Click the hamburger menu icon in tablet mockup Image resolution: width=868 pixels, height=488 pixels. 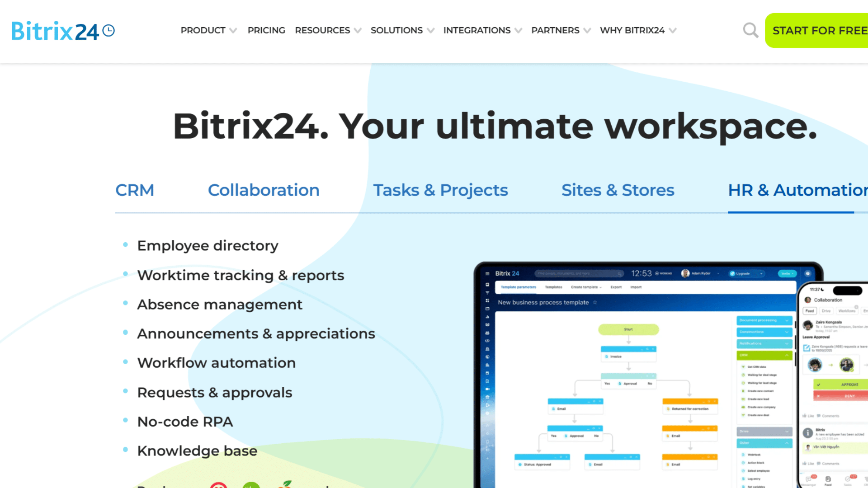click(x=487, y=274)
